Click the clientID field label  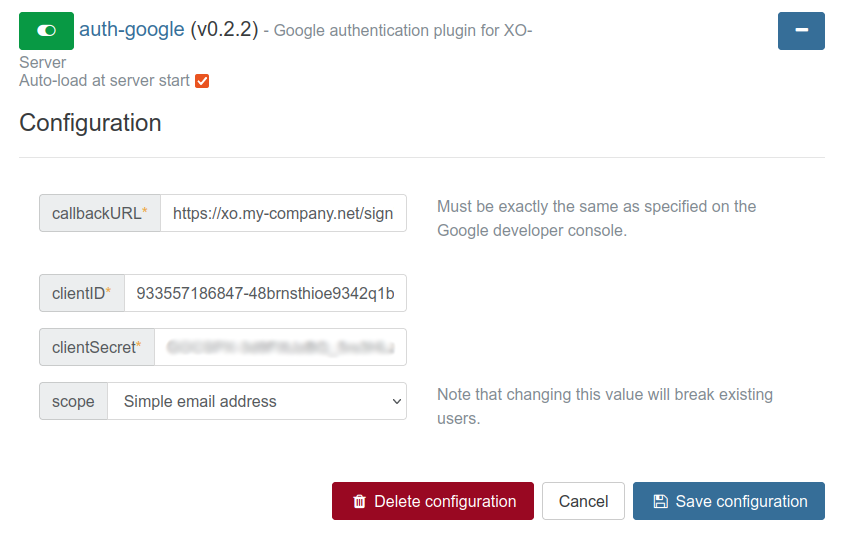coord(81,293)
